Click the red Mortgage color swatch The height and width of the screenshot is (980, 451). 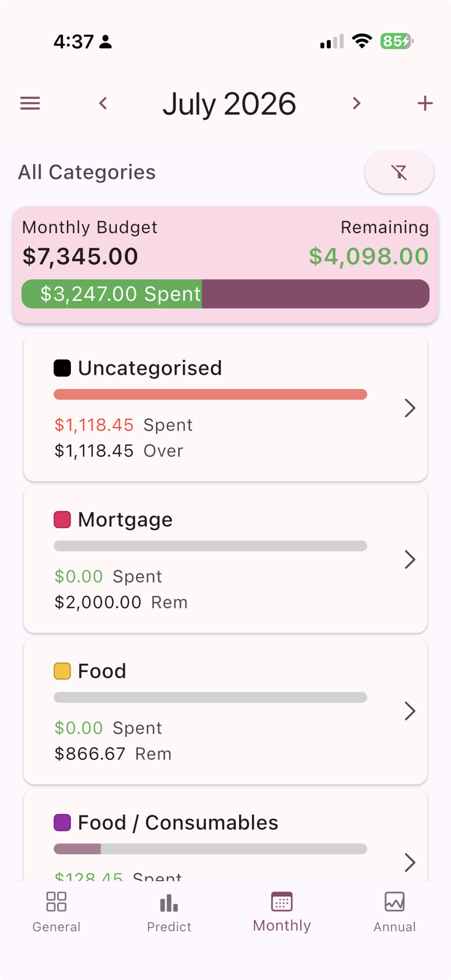(62, 519)
